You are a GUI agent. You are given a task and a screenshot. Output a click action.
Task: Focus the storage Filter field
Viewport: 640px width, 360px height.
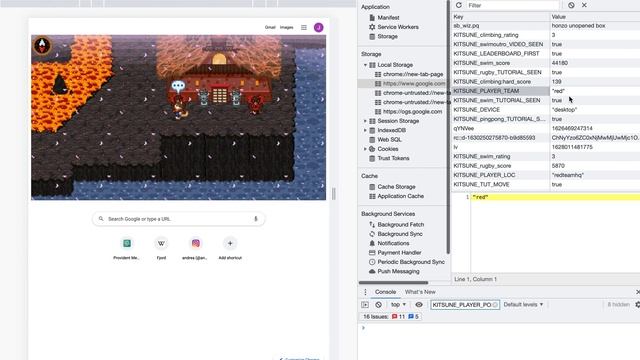(x=512, y=5)
